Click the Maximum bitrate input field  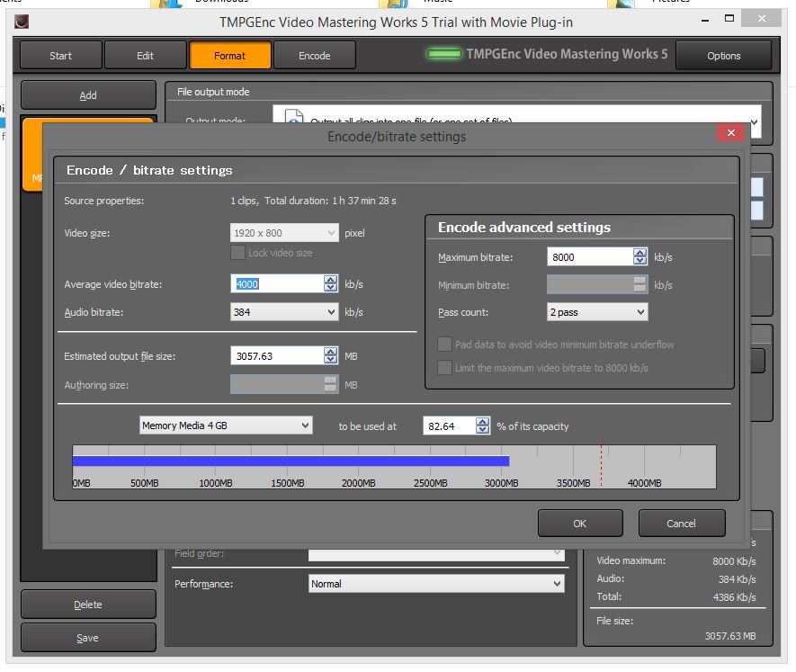590,256
